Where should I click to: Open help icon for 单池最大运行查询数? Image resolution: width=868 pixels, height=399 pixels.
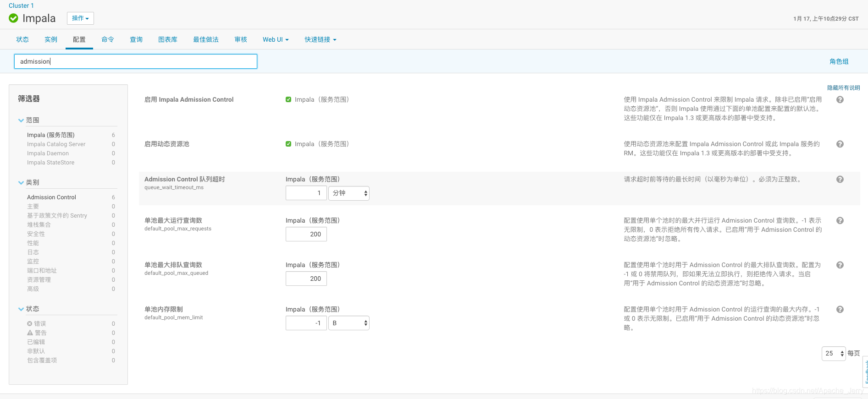coord(840,220)
